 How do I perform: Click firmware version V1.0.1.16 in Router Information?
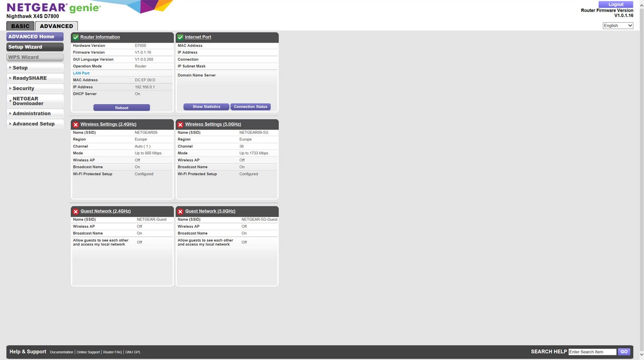tap(143, 52)
